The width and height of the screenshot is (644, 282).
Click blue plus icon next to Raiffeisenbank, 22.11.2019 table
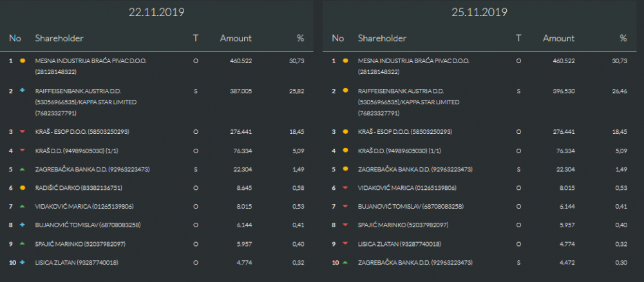click(x=23, y=91)
